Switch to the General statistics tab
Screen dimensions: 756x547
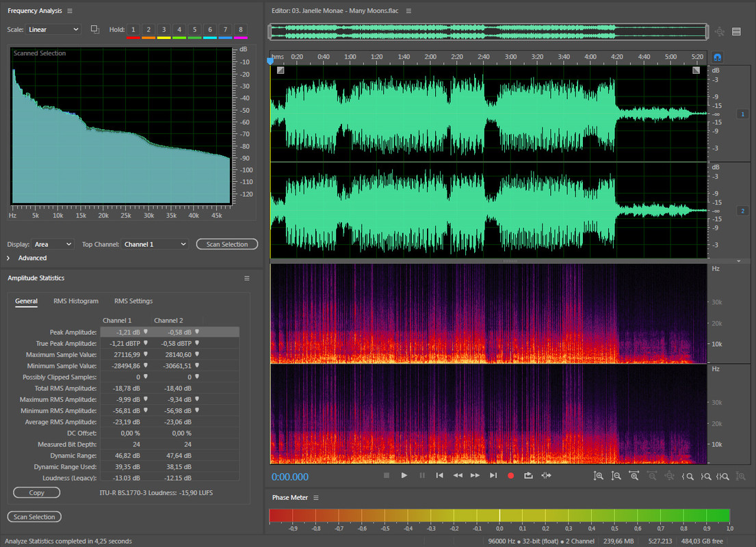pos(26,302)
